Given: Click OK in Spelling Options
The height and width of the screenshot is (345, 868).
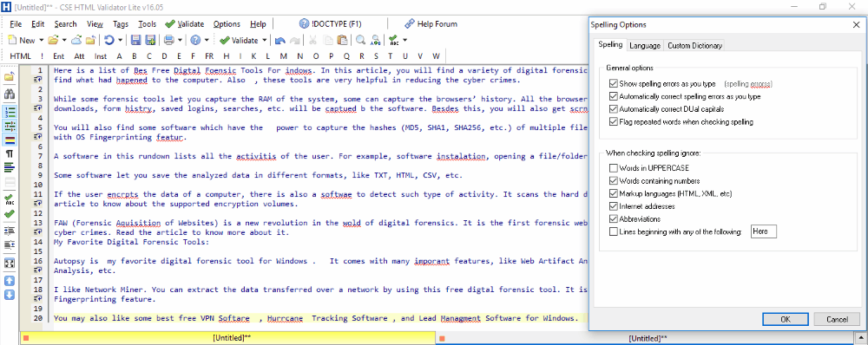Looking at the screenshot, I should pyautogui.click(x=786, y=320).
